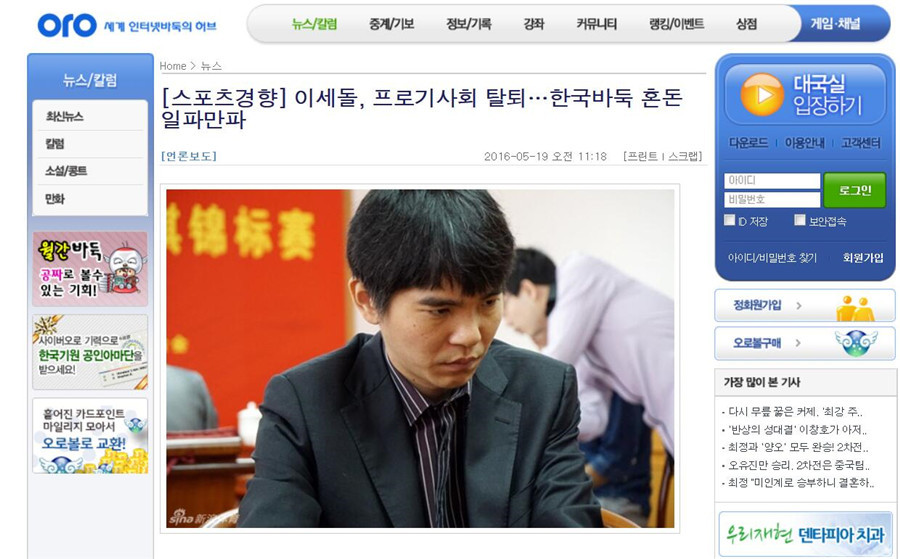Open the 한국기원 공인아마단 banner
This screenshot has height=559, width=900.
click(90, 352)
